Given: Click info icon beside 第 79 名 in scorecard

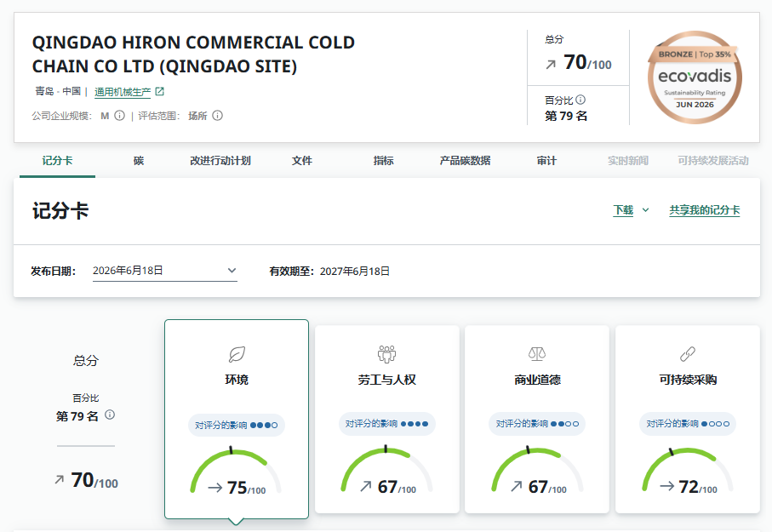Looking at the screenshot, I should tap(110, 415).
